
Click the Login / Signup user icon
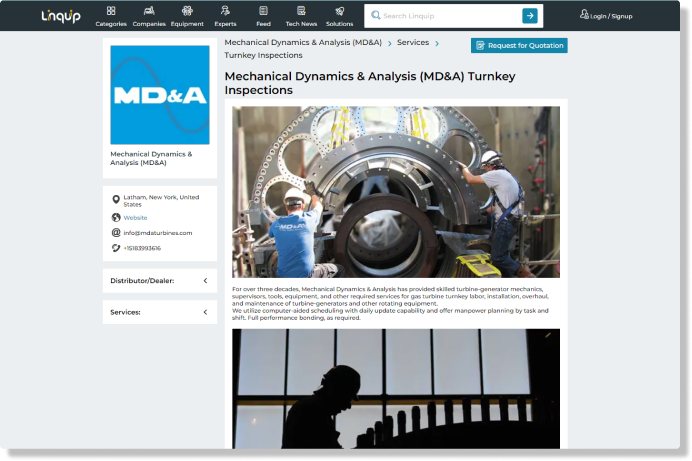click(x=584, y=15)
